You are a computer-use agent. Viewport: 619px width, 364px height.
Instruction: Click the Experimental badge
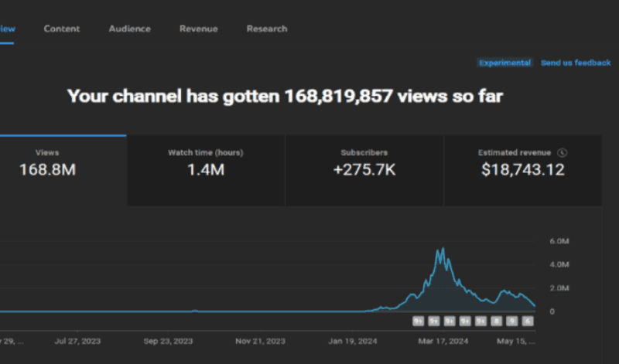coord(504,63)
